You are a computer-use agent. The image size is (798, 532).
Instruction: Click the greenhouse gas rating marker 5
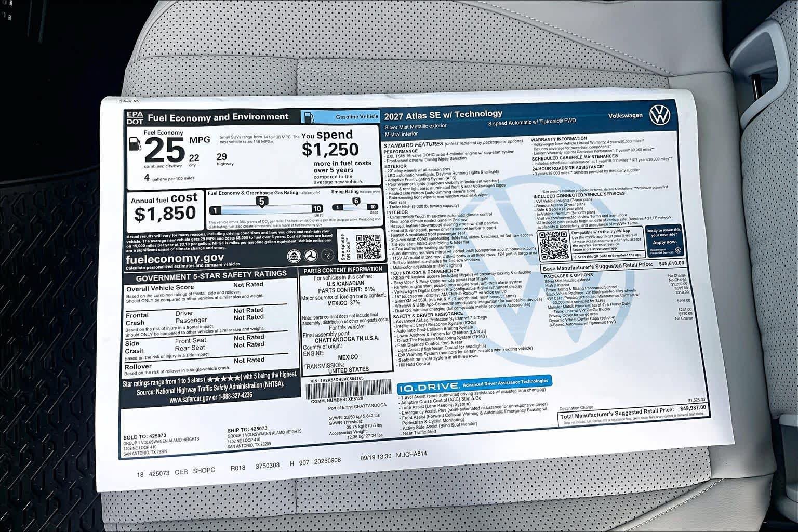(262, 201)
